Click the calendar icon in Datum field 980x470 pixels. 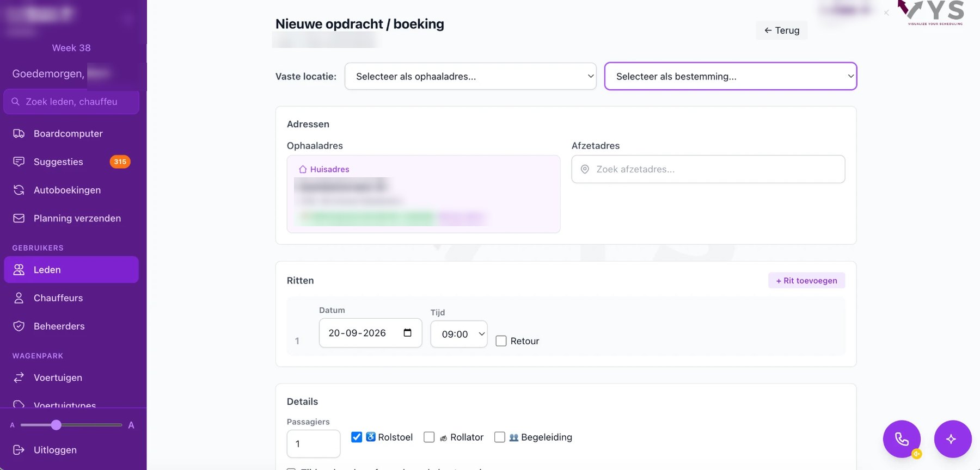click(407, 333)
